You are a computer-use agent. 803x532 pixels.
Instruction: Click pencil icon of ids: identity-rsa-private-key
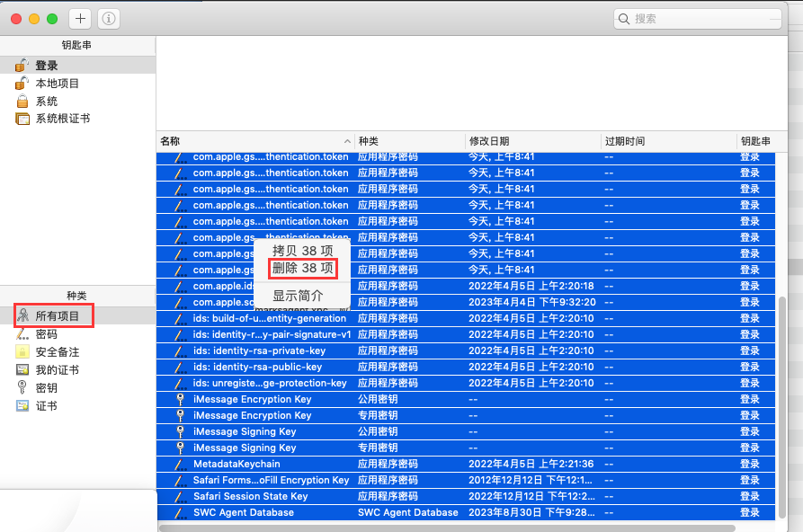180,350
